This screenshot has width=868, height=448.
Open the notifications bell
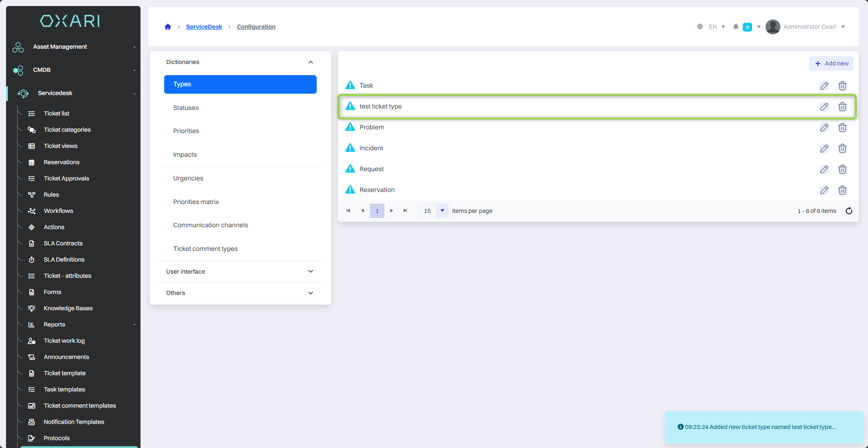[736, 27]
